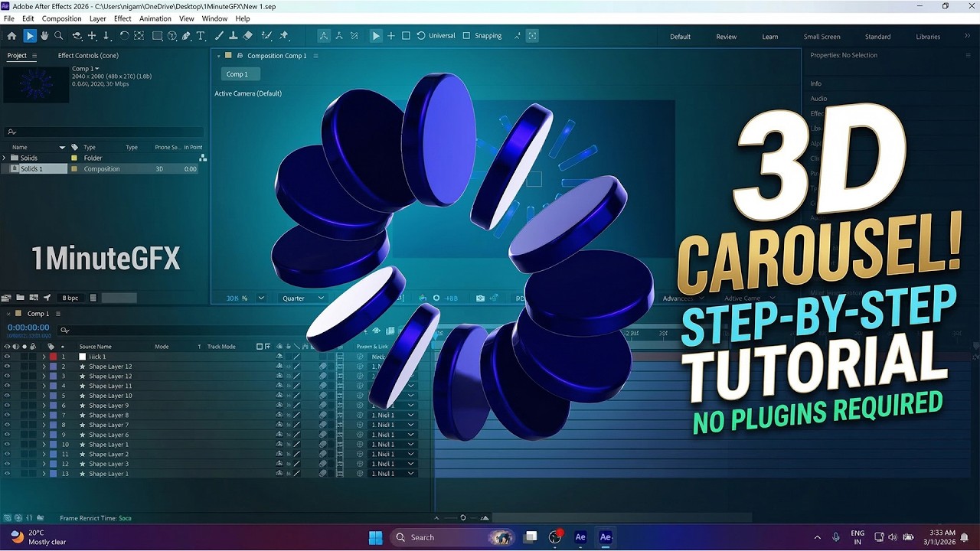Hide the Hick 1 layer with its eye toggle
This screenshot has width=980, height=551.
pyautogui.click(x=7, y=357)
